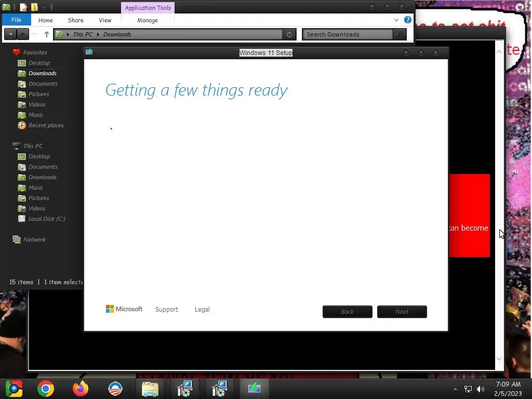Open File Explorer from the taskbar
Image resolution: width=532 pixels, height=399 pixels.
pos(150,389)
